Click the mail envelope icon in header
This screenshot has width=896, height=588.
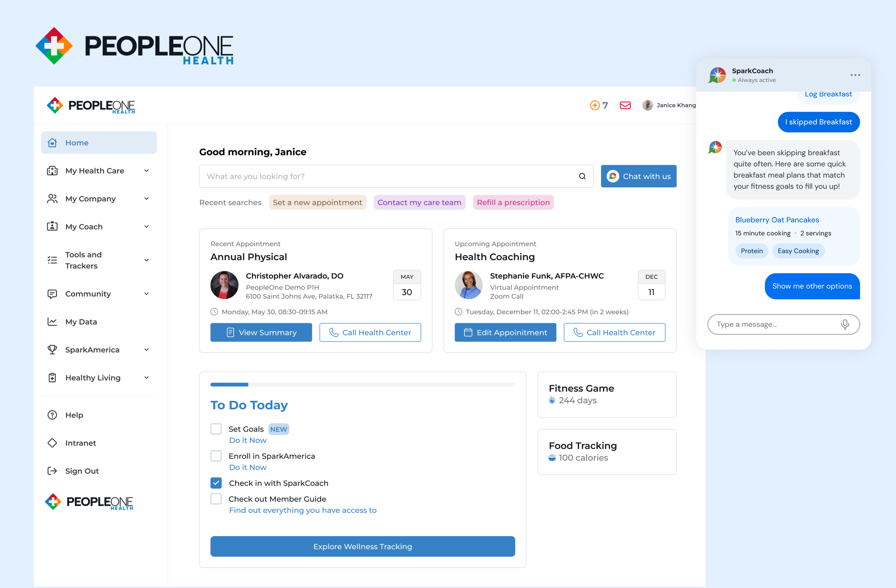pyautogui.click(x=625, y=105)
